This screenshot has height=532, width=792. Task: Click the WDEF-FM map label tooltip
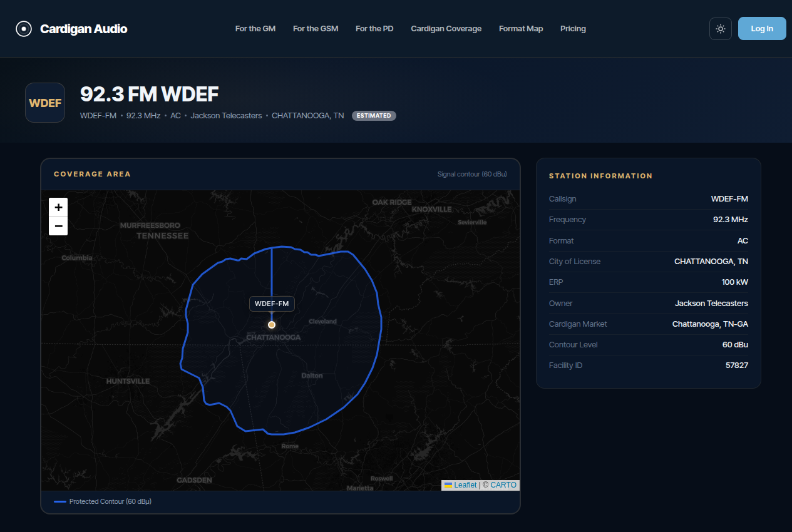pyautogui.click(x=272, y=304)
